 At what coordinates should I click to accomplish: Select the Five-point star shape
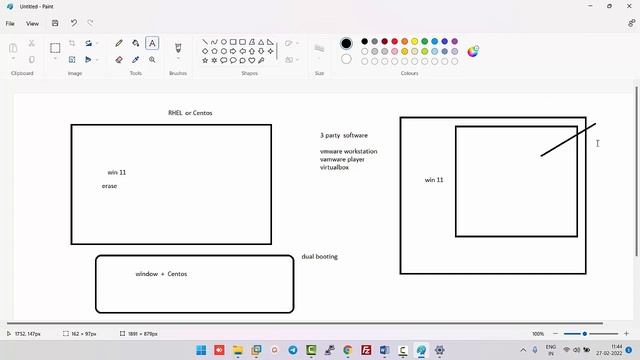tap(205, 60)
